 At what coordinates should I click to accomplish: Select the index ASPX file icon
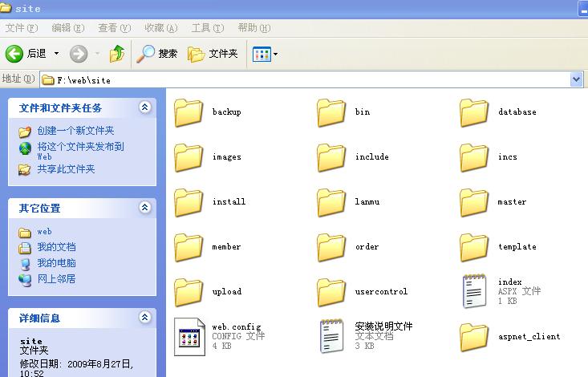pyautogui.click(x=474, y=290)
